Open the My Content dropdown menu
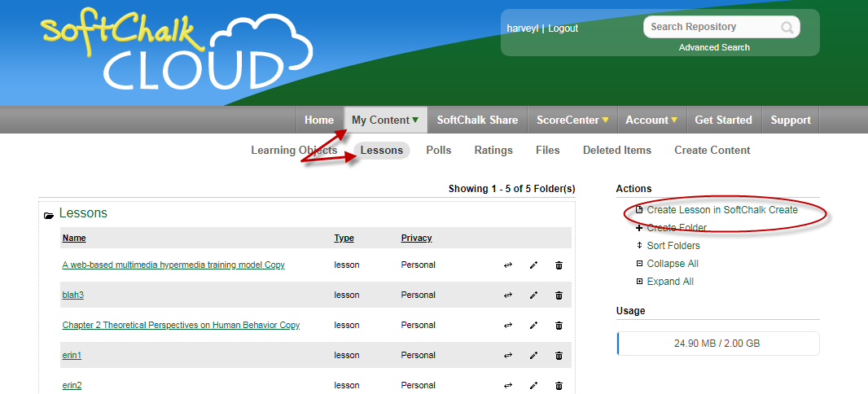The width and height of the screenshot is (868, 394). (x=385, y=120)
